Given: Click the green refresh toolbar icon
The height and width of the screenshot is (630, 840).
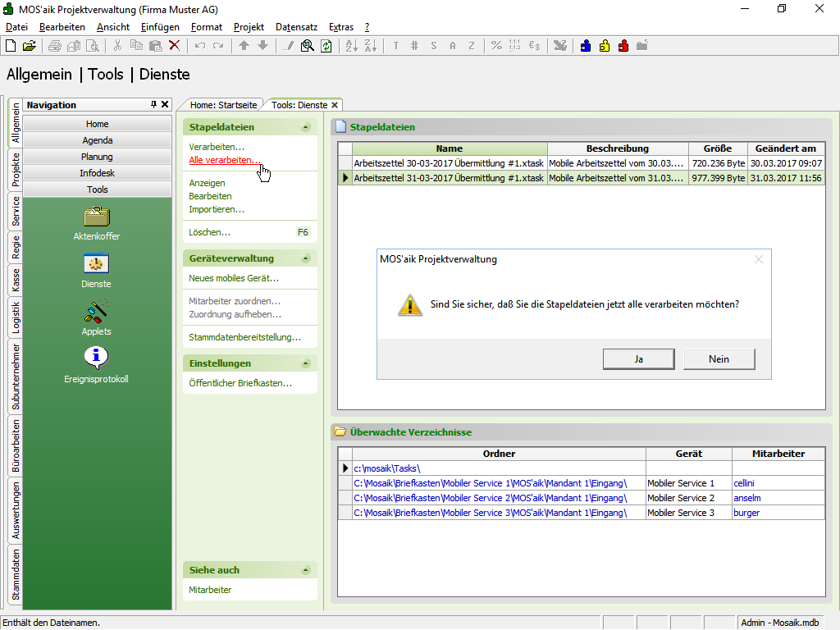Looking at the screenshot, I should click(x=326, y=46).
